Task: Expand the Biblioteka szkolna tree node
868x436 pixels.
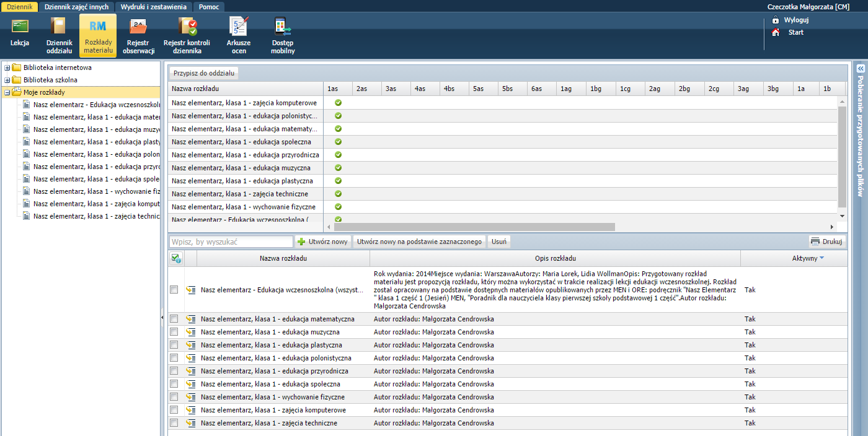Action: coord(7,80)
